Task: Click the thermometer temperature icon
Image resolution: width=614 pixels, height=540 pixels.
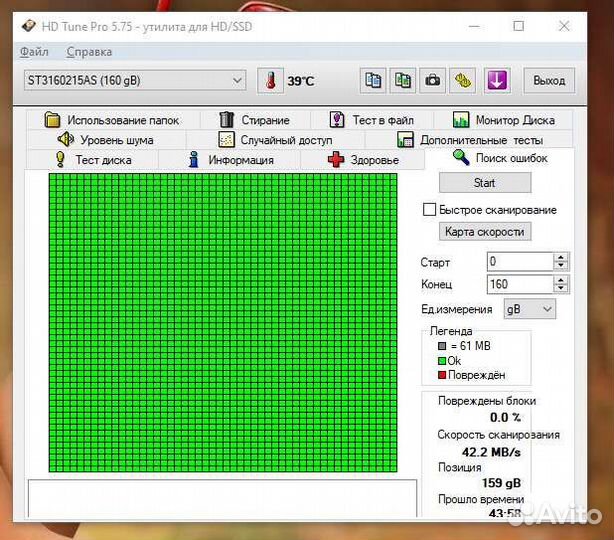Action: click(x=270, y=81)
